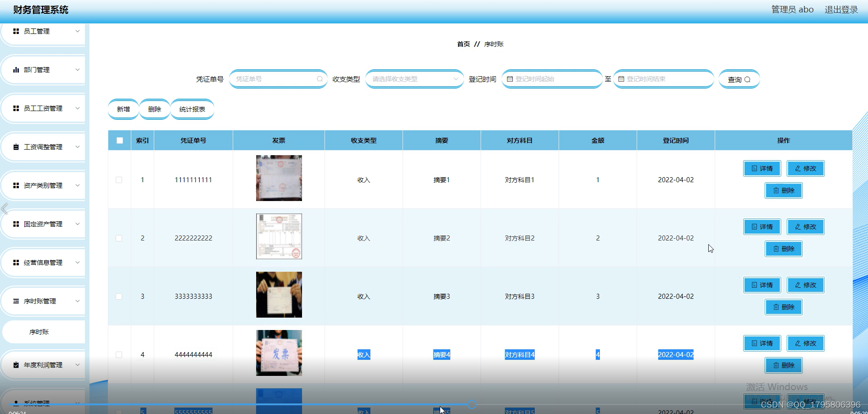Open the 年度利润管理 menu label
Image resolution: width=868 pixels, height=414 pixels.
pyautogui.click(x=43, y=365)
